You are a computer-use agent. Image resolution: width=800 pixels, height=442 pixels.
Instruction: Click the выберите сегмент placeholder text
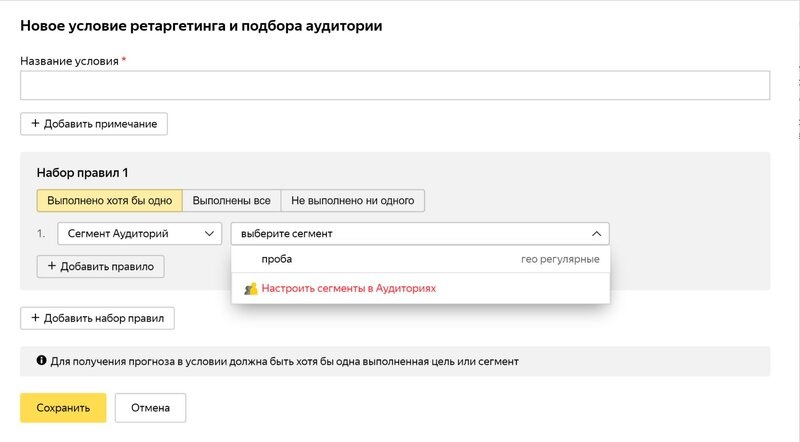point(287,234)
